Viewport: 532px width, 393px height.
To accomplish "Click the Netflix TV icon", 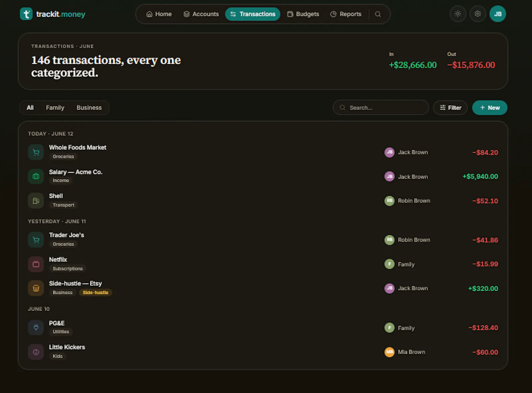I will pos(36,264).
